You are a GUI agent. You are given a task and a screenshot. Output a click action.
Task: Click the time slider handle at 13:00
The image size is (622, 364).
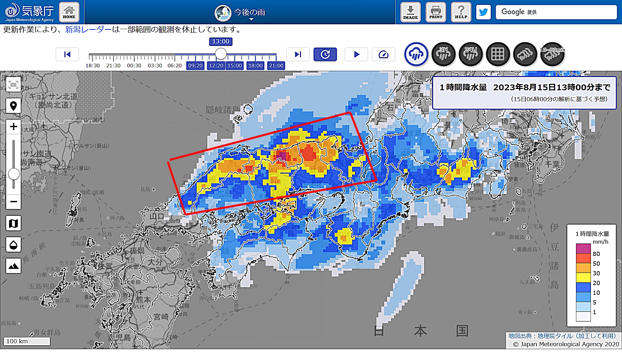[x=221, y=54]
